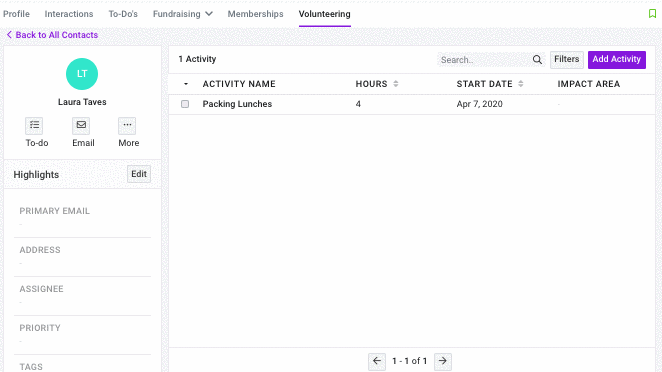
Task: Open the Memberships tab
Action: pyautogui.click(x=255, y=14)
